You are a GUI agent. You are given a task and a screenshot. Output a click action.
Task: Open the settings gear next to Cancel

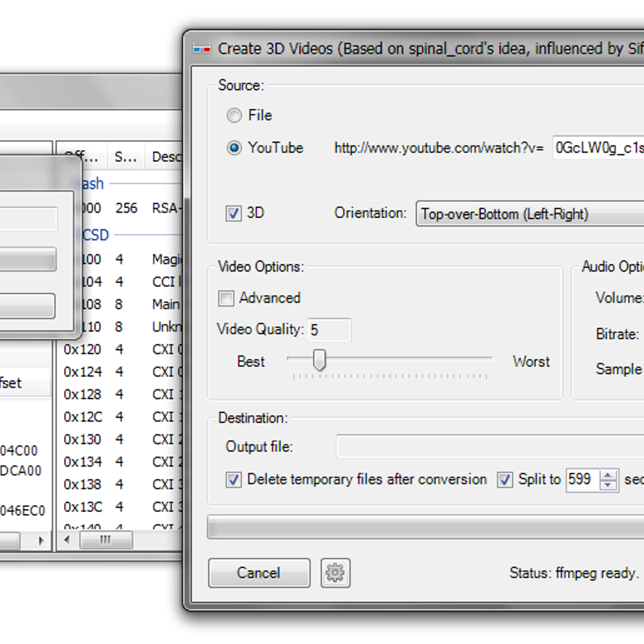pyautogui.click(x=335, y=573)
